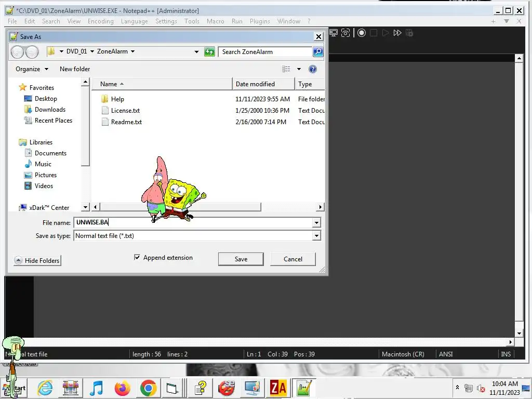This screenshot has width=532, height=399.
Task: Select Downloads under Favorites
Action: [x=45, y=110]
